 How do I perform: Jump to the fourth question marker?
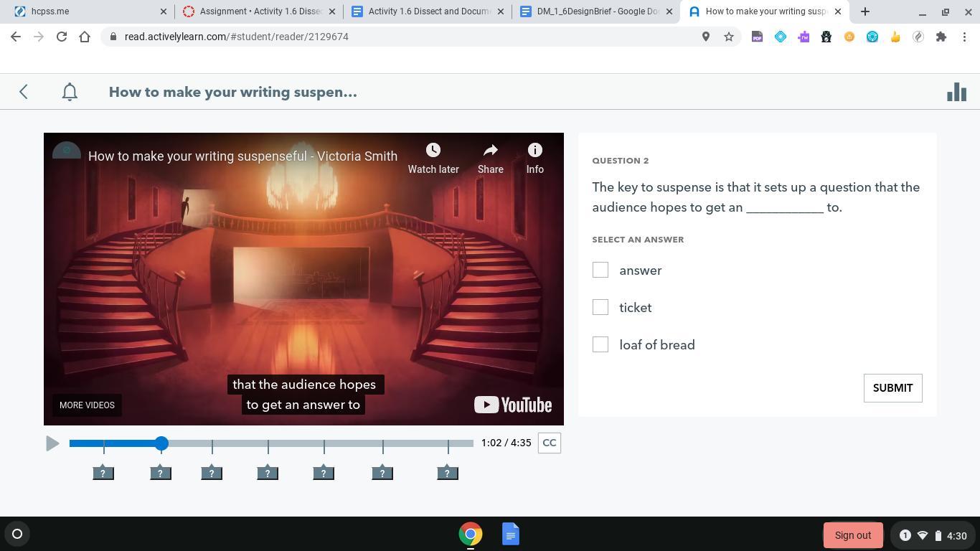(268, 473)
